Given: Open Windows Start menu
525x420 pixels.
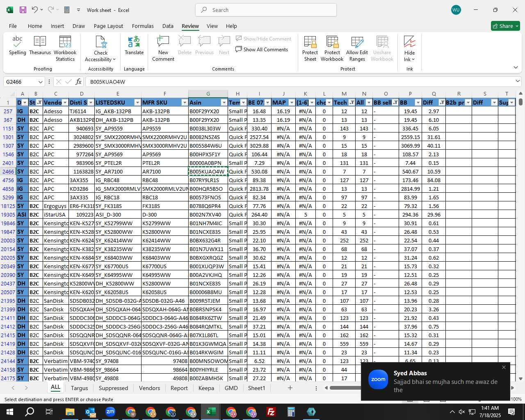Looking at the screenshot, I should (x=10, y=412).
